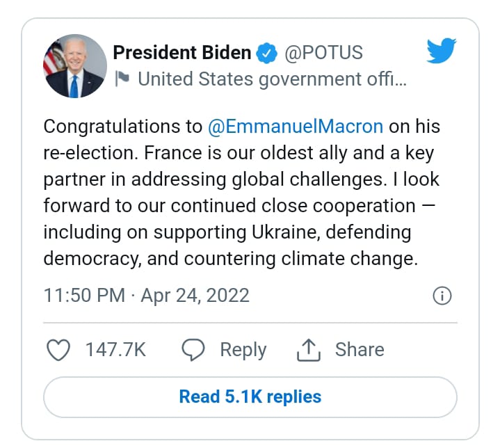Click the government official flag icon
The height and width of the screenshot is (448, 500).
pos(122,79)
